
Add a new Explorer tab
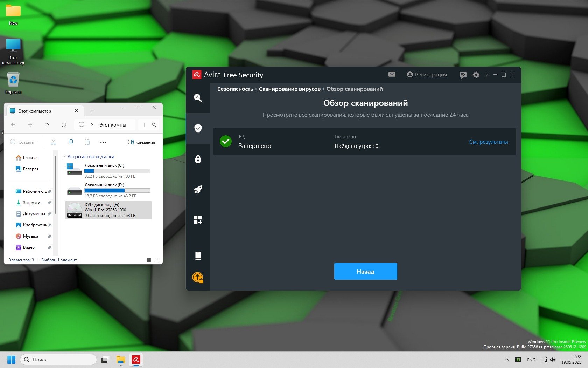tap(92, 111)
